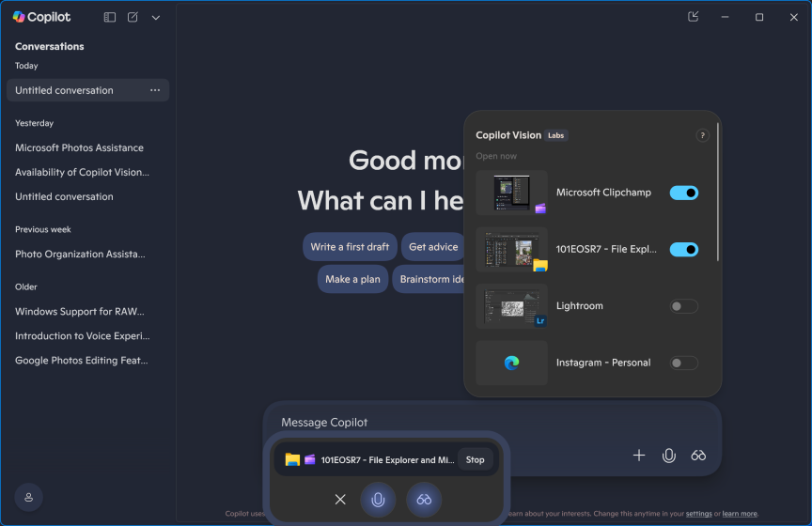Click the glasses Vision icon in message bar
Screen dimensions: 812x526
click(698, 456)
